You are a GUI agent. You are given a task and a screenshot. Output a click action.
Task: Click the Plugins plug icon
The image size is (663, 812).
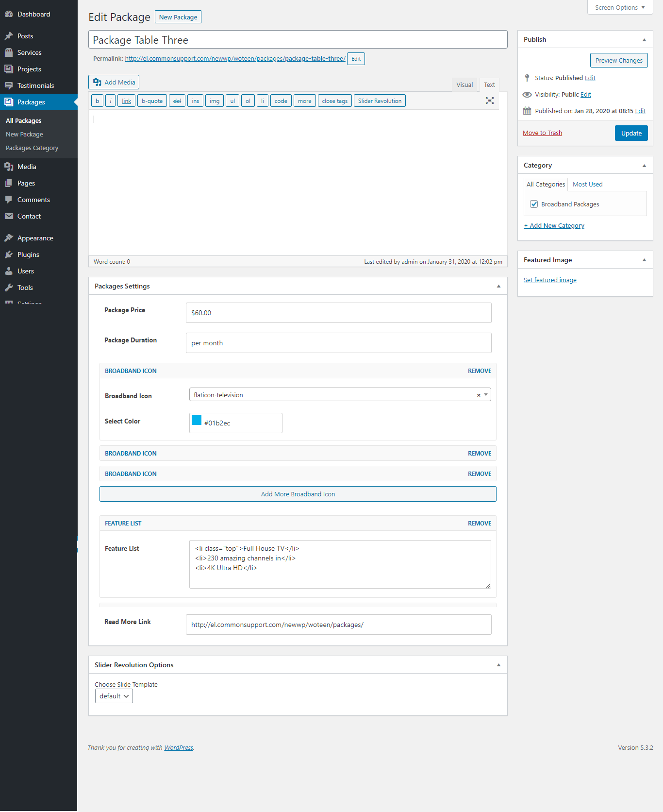pos(9,254)
